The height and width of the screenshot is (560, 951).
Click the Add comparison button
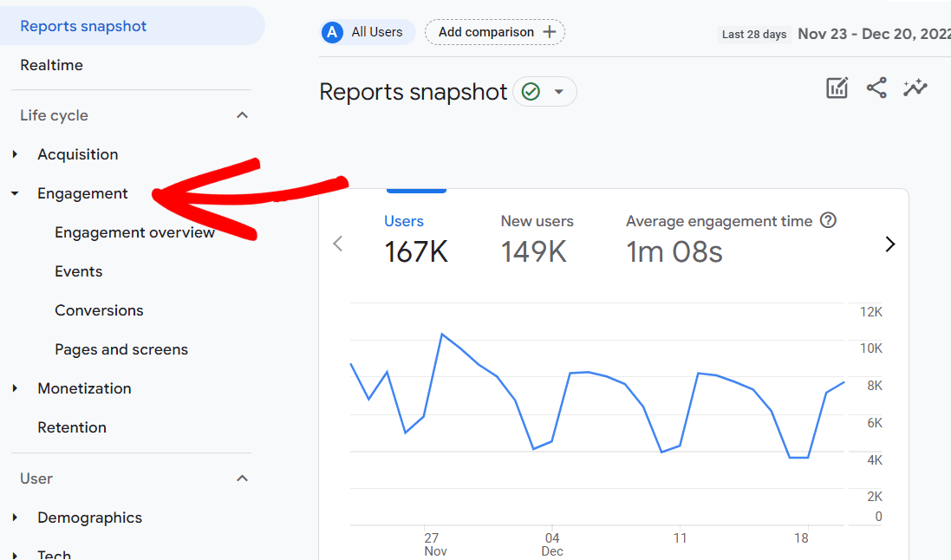(x=494, y=32)
